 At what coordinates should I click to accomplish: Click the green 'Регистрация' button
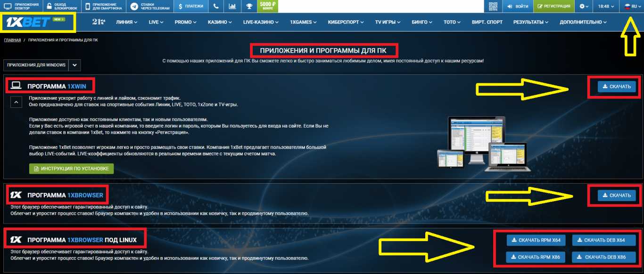pos(554,6)
